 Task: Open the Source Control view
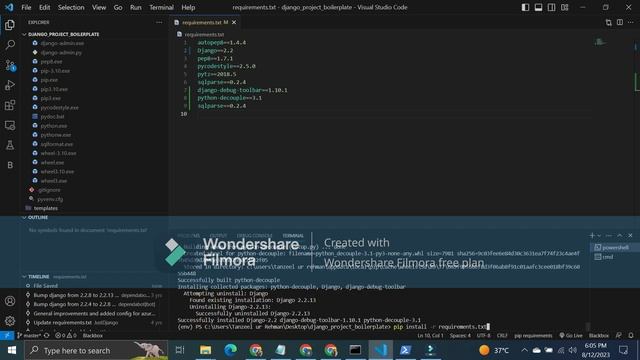point(10,65)
